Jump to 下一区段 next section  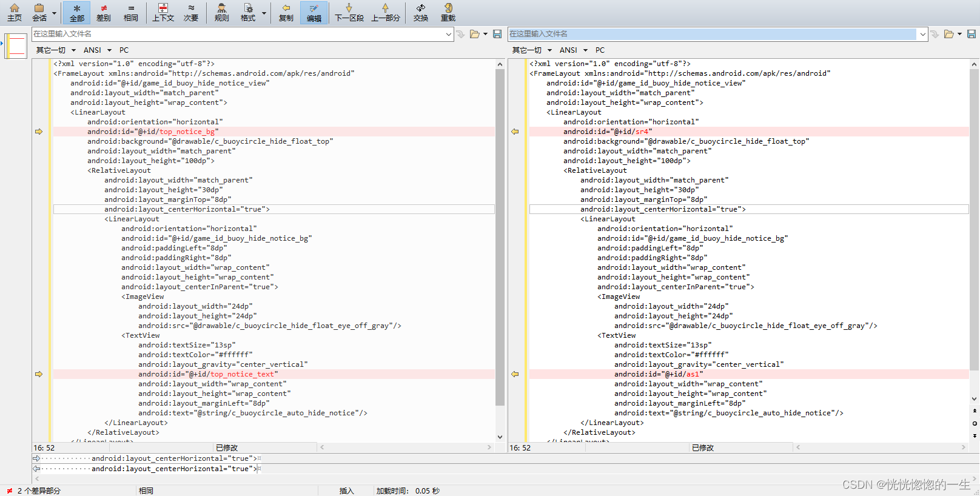point(349,12)
